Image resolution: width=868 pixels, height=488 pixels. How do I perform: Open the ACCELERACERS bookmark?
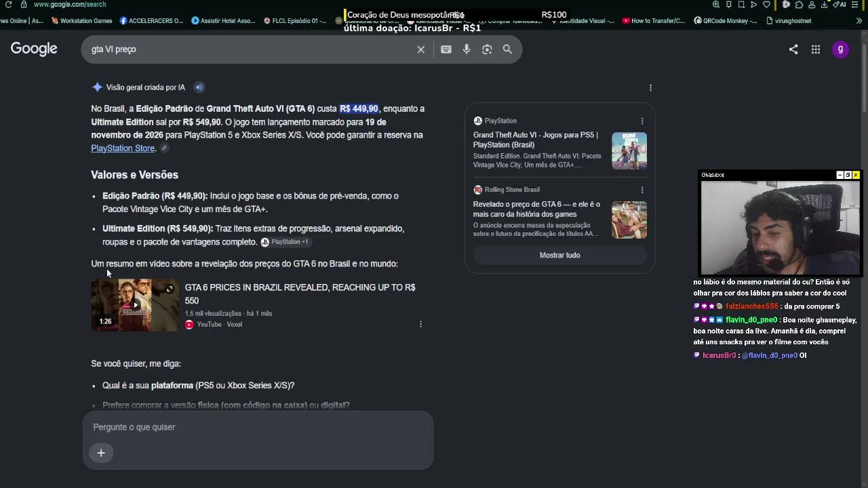click(151, 21)
